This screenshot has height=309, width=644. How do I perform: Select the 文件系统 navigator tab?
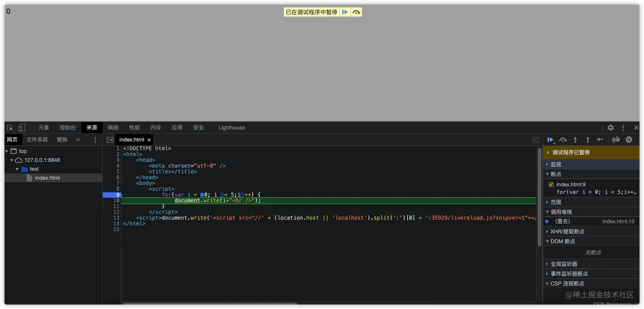coord(37,140)
